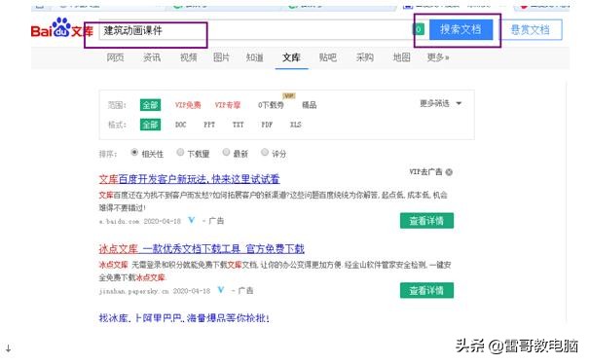Filter results by PPT format
The width and height of the screenshot is (589, 364).
(x=209, y=125)
